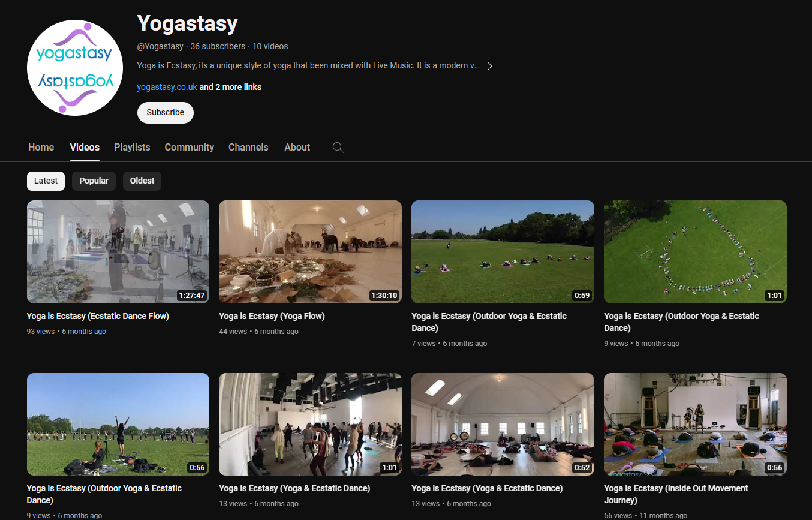Subscribe to the Yogastasy channel
Viewport: 812px width, 520px height.
(x=166, y=113)
